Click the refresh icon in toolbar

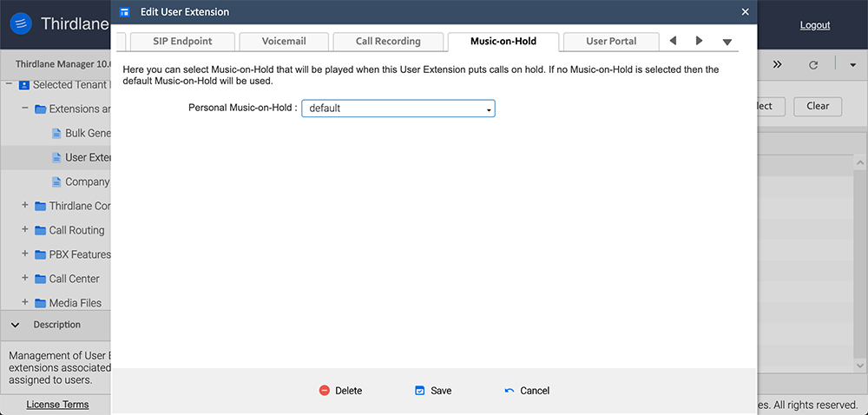(813, 65)
